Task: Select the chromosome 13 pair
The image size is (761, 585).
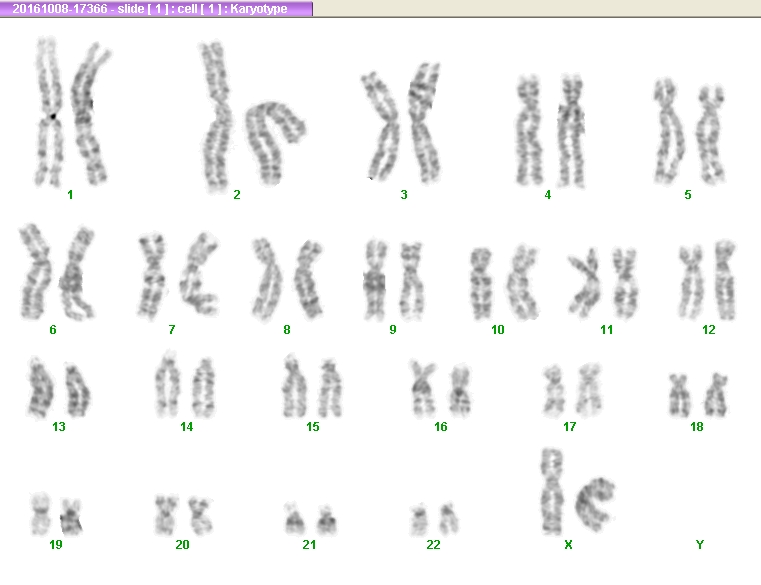Action: [x=58, y=387]
